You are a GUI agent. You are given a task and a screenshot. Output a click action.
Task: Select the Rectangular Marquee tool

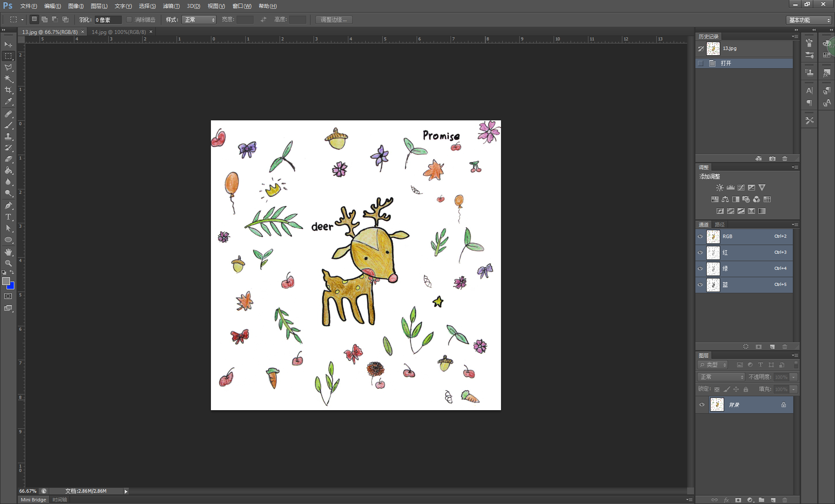click(8, 56)
